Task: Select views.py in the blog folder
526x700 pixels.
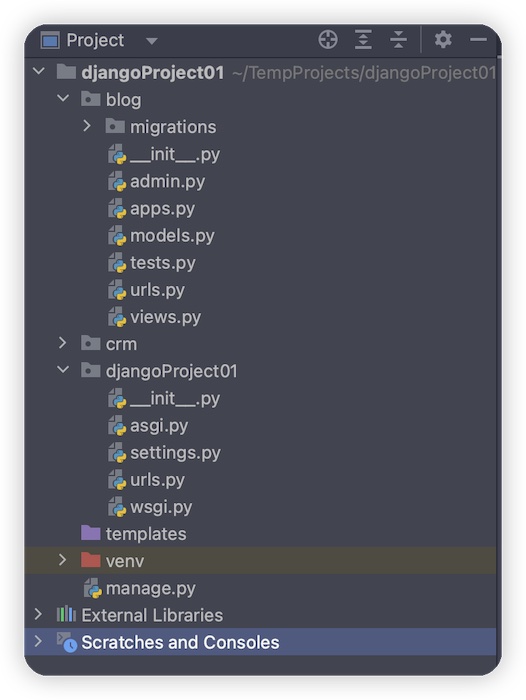Action: [x=166, y=317]
